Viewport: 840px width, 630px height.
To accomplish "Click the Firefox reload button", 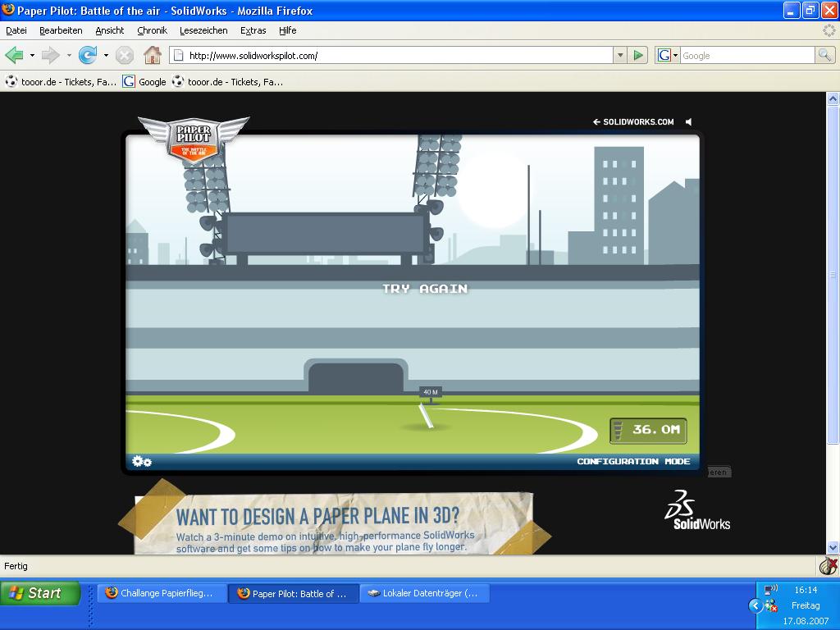I will [87, 55].
